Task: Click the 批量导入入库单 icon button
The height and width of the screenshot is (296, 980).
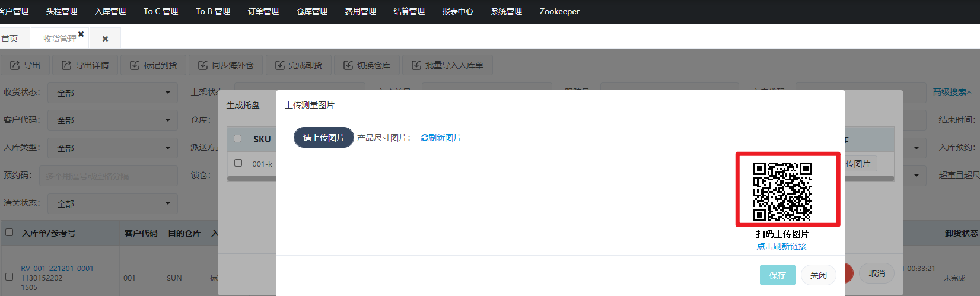Action: click(448, 65)
